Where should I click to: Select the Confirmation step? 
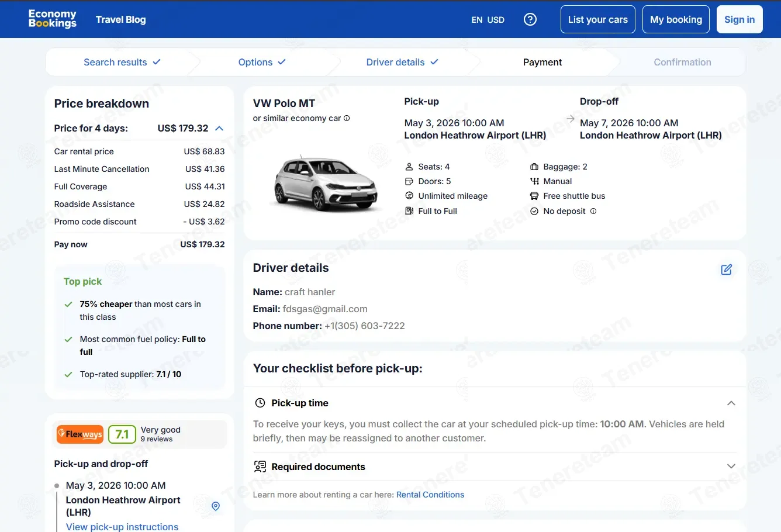(x=682, y=62)
